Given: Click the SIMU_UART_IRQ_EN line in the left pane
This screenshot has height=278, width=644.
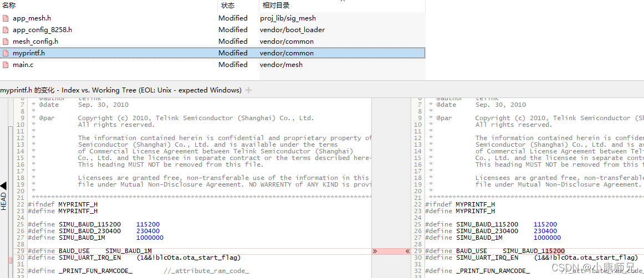Looking at the screenshot, I should 134,258.
